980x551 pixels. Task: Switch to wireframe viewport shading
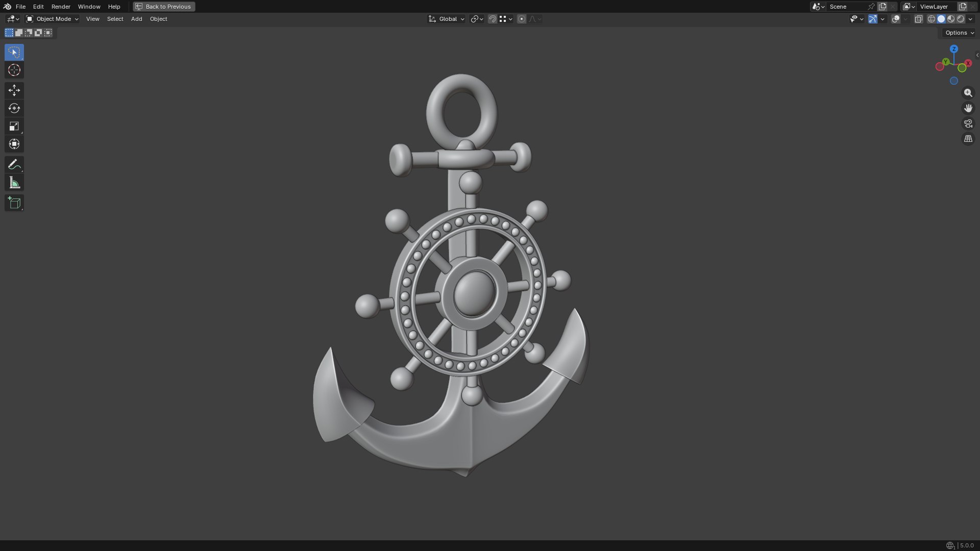[932, 19]
